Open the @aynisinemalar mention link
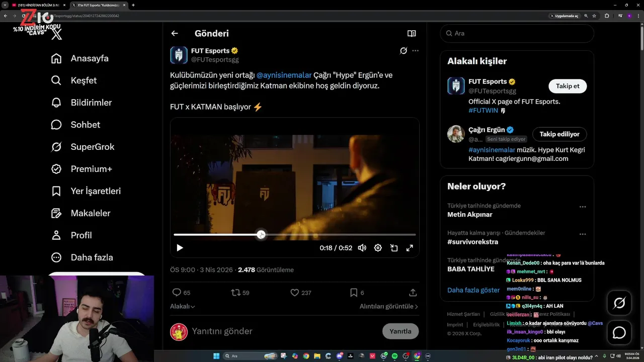The height and width of the screenshot is (362, 644). tap(284, 75)
